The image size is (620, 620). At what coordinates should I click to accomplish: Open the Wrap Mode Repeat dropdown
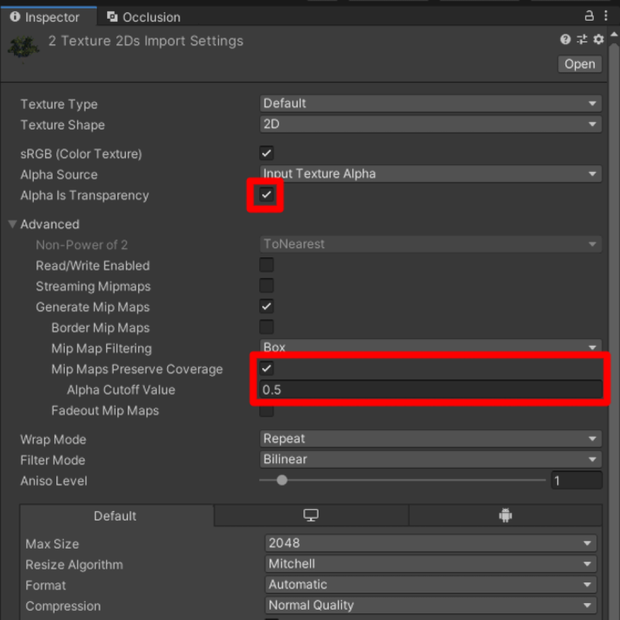tap(431, 439)
